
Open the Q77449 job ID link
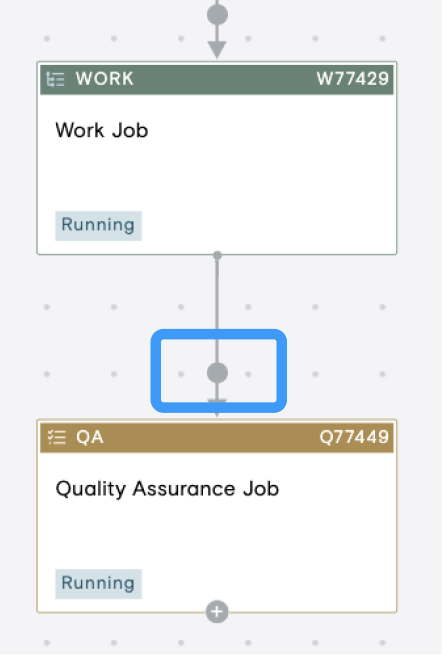[354, 437]
